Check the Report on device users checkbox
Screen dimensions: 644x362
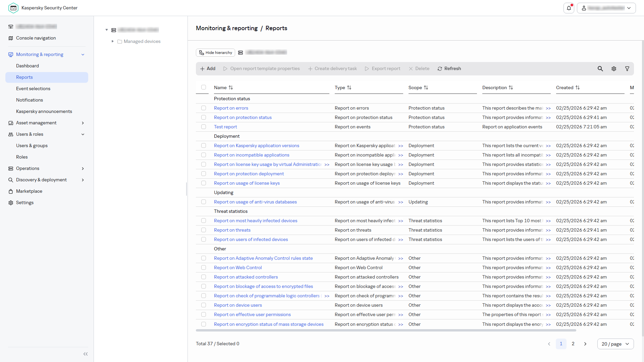click(x=204, y=305)
